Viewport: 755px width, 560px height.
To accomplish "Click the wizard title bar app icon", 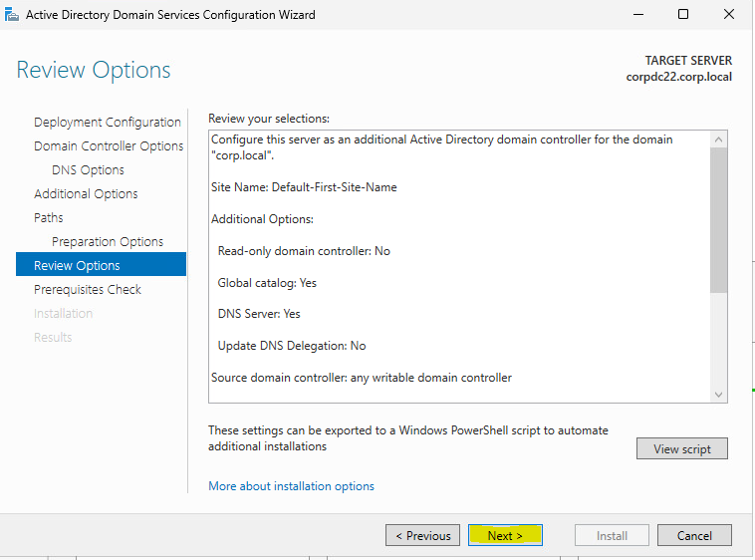I will (x=12, y=15).
